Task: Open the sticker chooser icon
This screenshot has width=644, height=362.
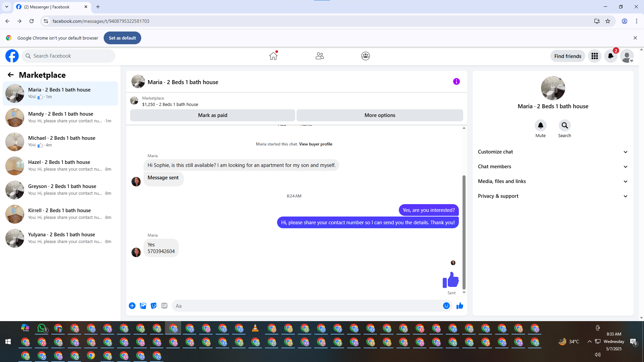Action: tap(154, 306)
